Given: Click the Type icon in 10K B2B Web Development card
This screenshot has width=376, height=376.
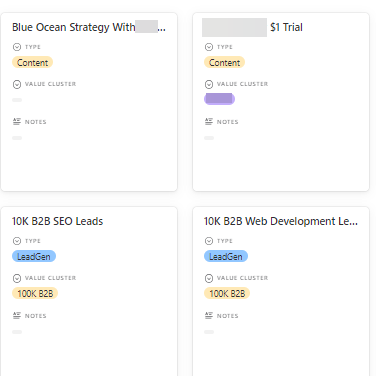Looking at the screenshot, I should (209, 241).
